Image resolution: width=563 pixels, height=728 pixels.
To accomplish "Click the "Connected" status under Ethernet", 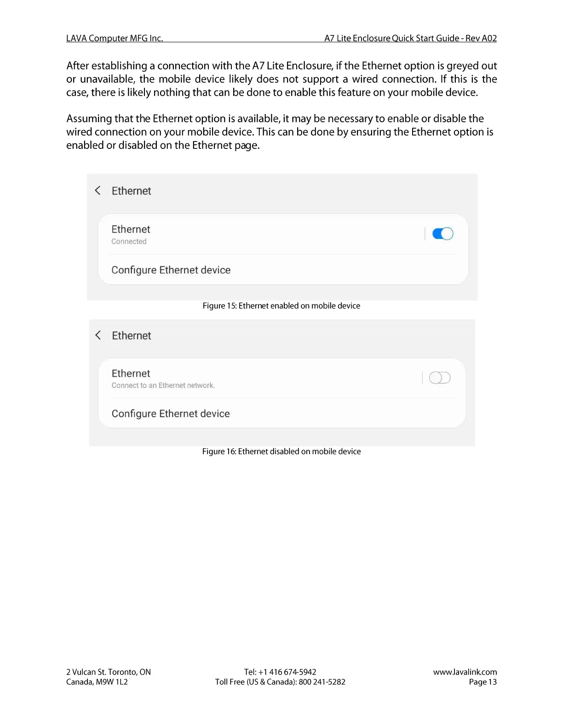I will coord(129,242).
